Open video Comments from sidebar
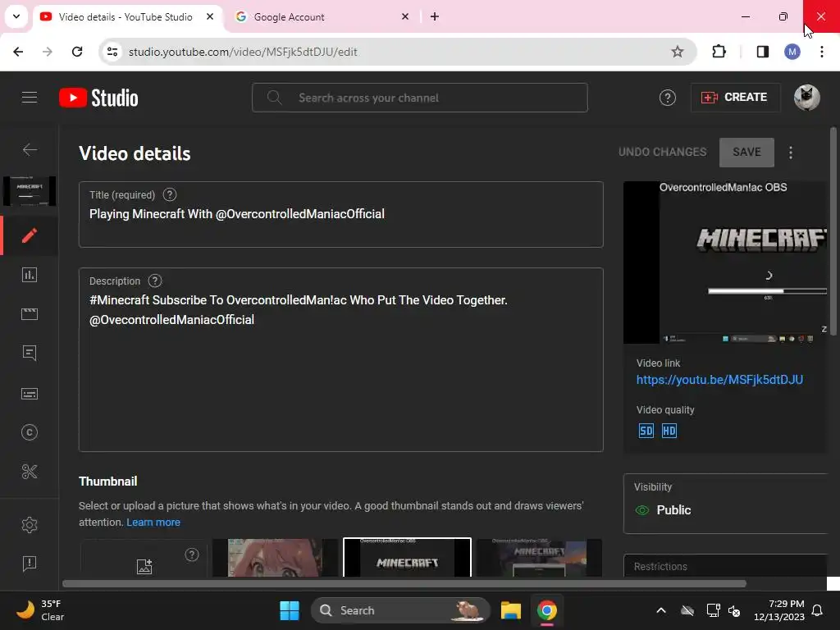Viewport: 840px width, 630px height. 30,353
